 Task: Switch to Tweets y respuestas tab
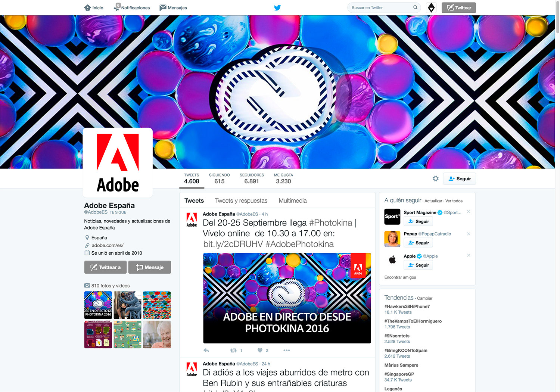241,200
